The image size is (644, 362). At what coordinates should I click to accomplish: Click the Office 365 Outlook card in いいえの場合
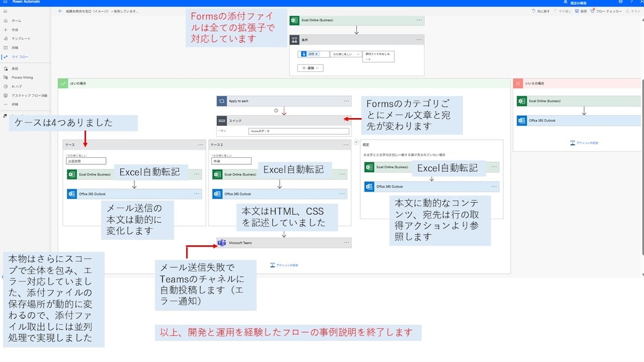coord(579,120)
